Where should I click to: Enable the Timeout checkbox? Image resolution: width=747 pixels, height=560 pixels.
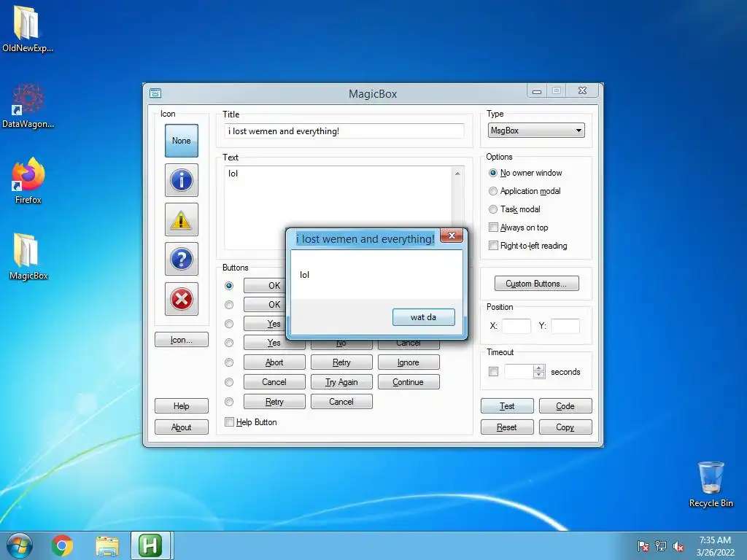pyautogui.click(x=494, y=371)
